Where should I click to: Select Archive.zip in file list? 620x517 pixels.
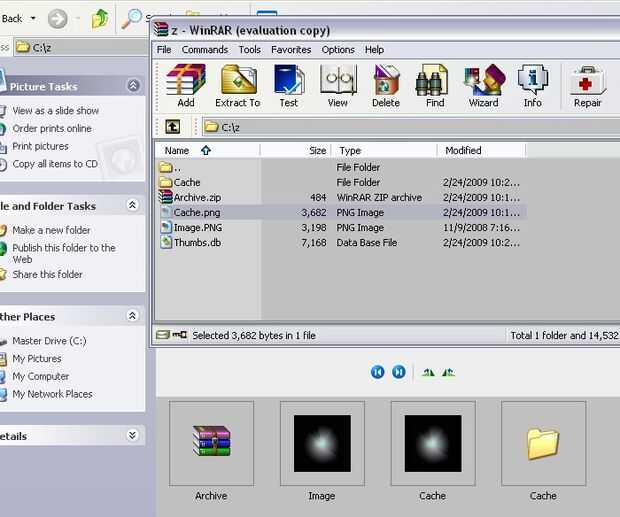[x=342, y=198]
